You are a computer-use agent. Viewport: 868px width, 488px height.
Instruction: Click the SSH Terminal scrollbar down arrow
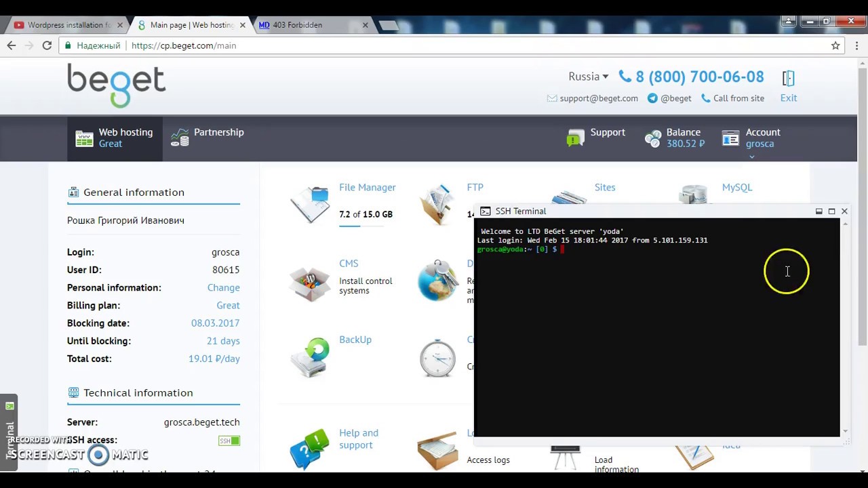pos(845,431)
